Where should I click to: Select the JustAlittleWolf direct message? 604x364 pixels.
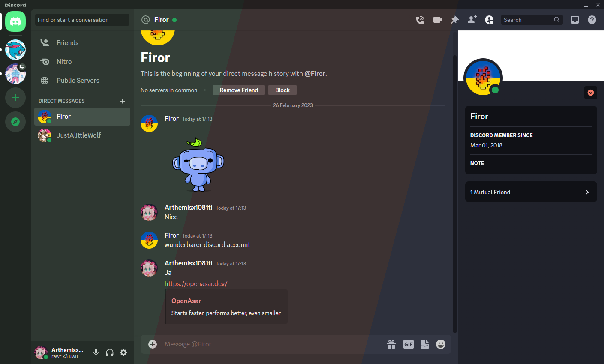coord(82,135)
